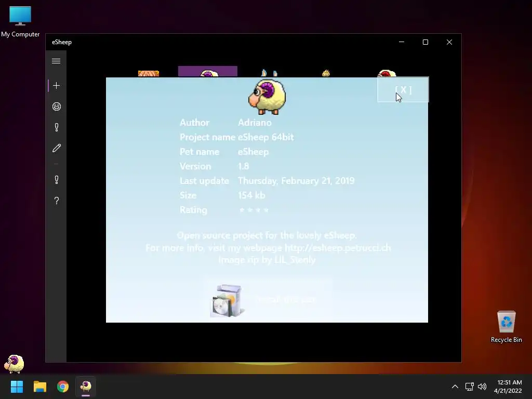The image size is (532, 399).
Task: Click the "Pet name" label
Action: tap(199, 152)
